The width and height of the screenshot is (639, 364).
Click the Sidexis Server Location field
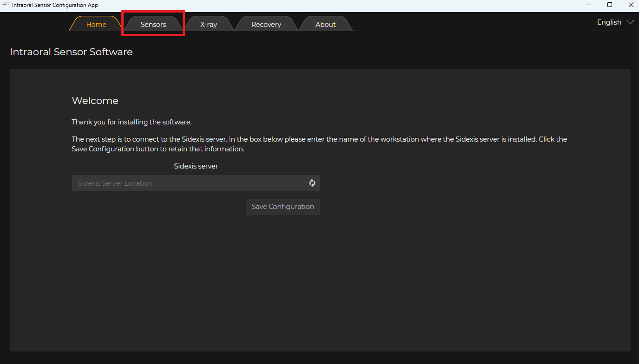(x=196, y=183)
